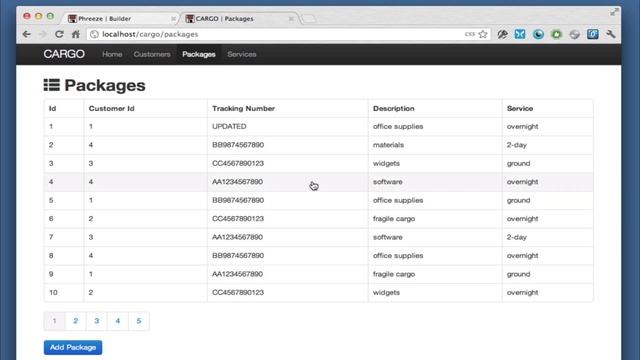This screenshot has height=360, width=640.
Task: Sort by the Service column header
Action: coord(520,109)
